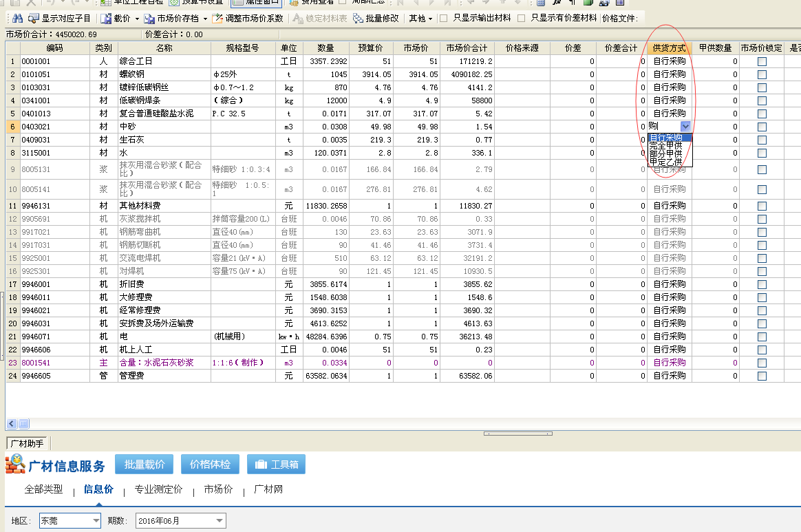Check 市场价锁定 for 螺纹钢 row
The height and width of the screenshot is (532, 801).
762,74
